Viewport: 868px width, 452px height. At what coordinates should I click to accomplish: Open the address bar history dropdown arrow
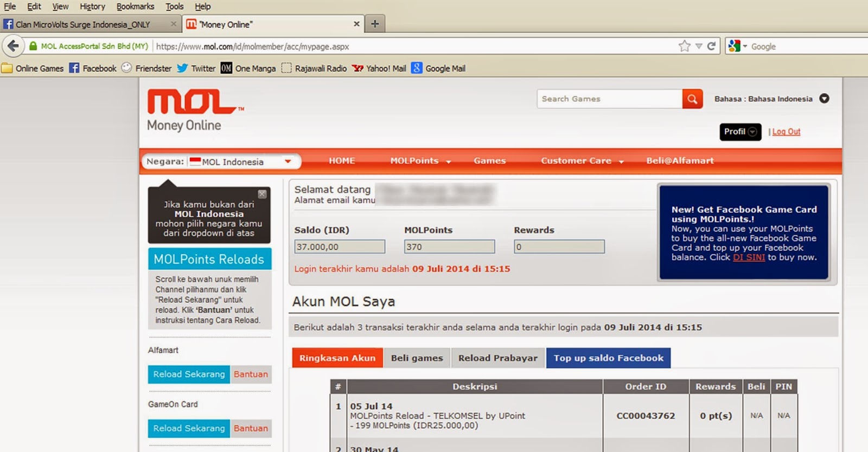pos(699,46)
